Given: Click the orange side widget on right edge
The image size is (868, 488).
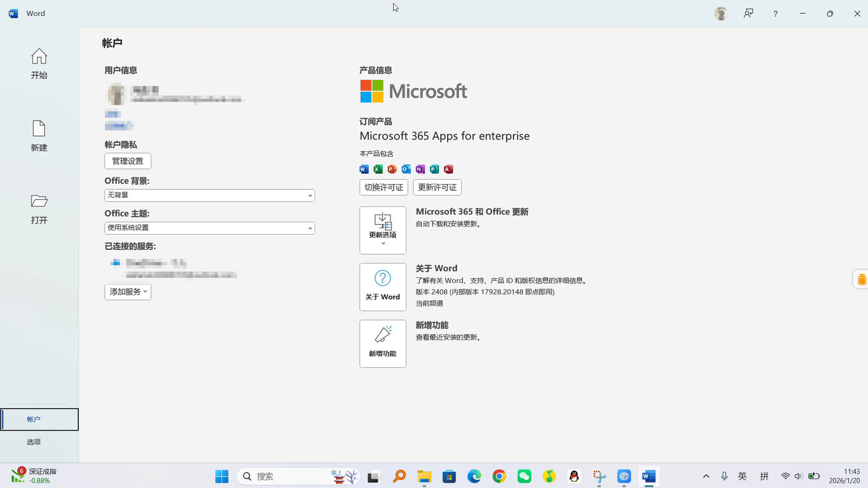Looking at the screenshot, I should pyautogui.click(x=861, y=279).
